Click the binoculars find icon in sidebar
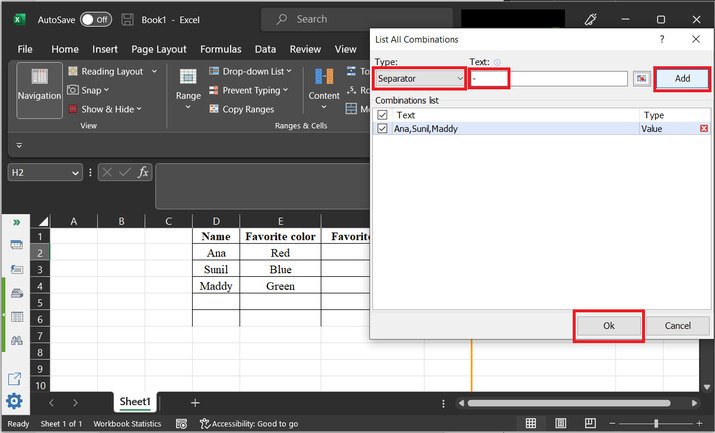Screen dimensions: 715x433 (x=16, y=341)
